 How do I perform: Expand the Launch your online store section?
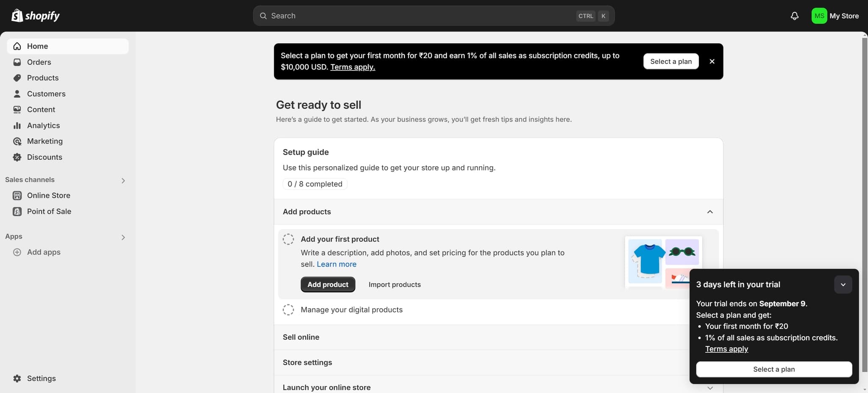(710, 387)
